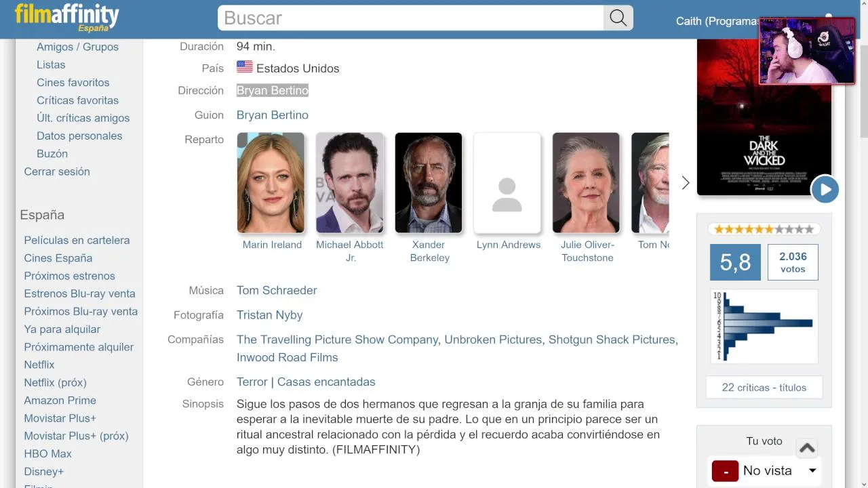Screen dimensions: 868x488
Task: Open The Dark and the Wicked poster
Action: [764, 117]
